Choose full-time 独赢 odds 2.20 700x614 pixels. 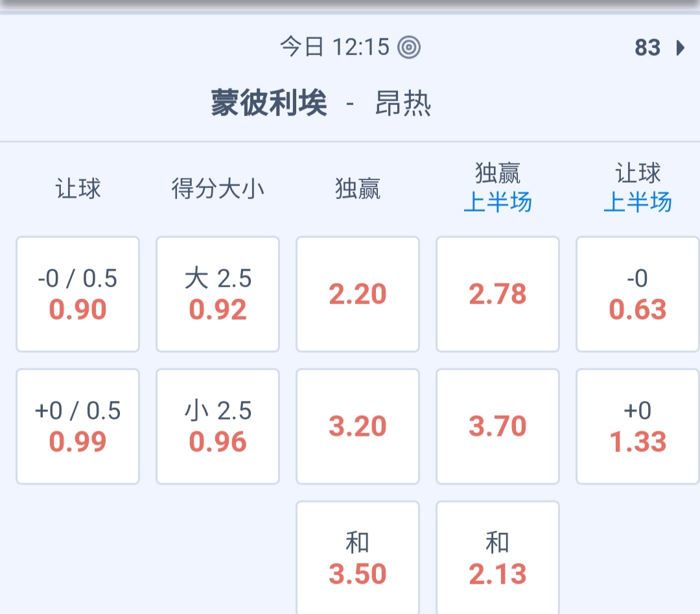pos(358,294)
